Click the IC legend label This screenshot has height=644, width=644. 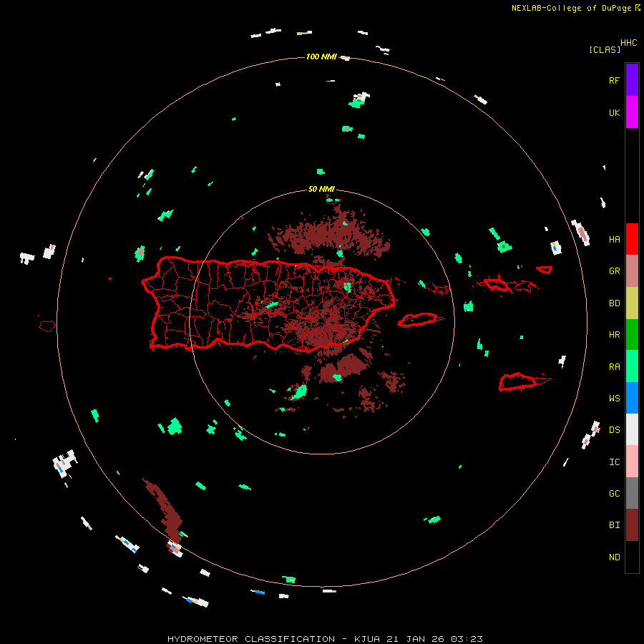point(614,462)
